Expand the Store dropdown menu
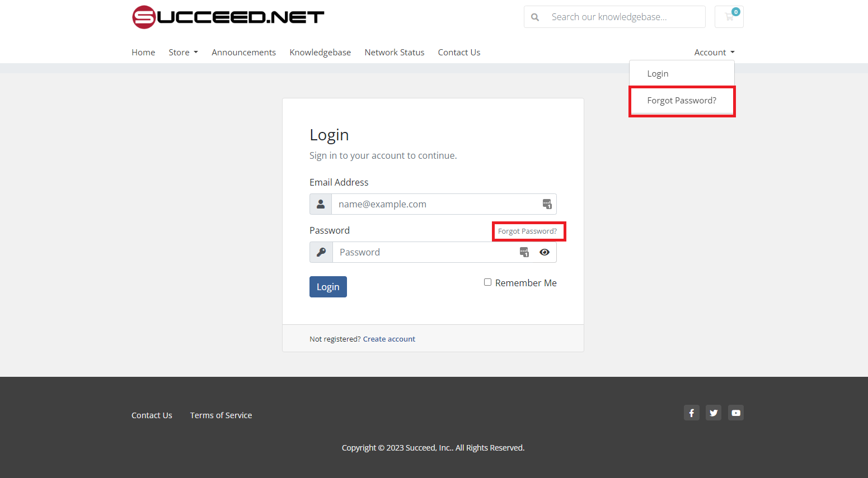The height and width of the screenshot is (478, 868). pyautogui.click(x=183, y=52)
